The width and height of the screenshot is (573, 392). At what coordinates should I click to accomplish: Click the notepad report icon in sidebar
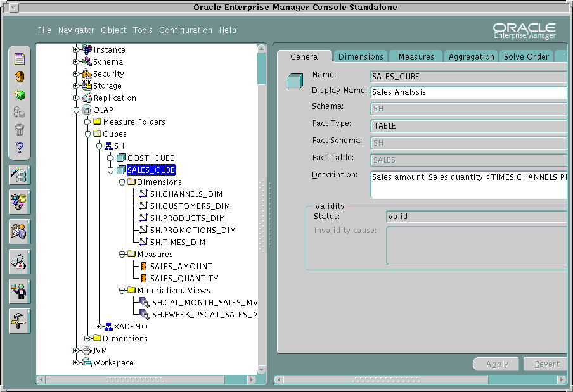tap(20, 59)
